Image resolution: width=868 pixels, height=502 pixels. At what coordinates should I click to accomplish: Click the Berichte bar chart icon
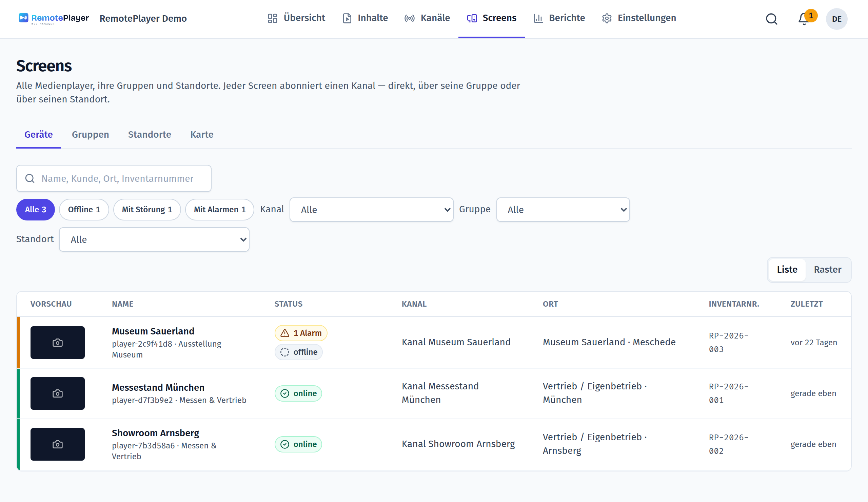538,18
